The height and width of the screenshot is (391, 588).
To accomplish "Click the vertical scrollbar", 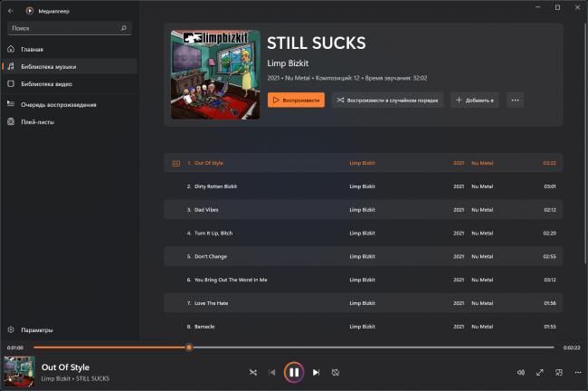I will point(585,143).
